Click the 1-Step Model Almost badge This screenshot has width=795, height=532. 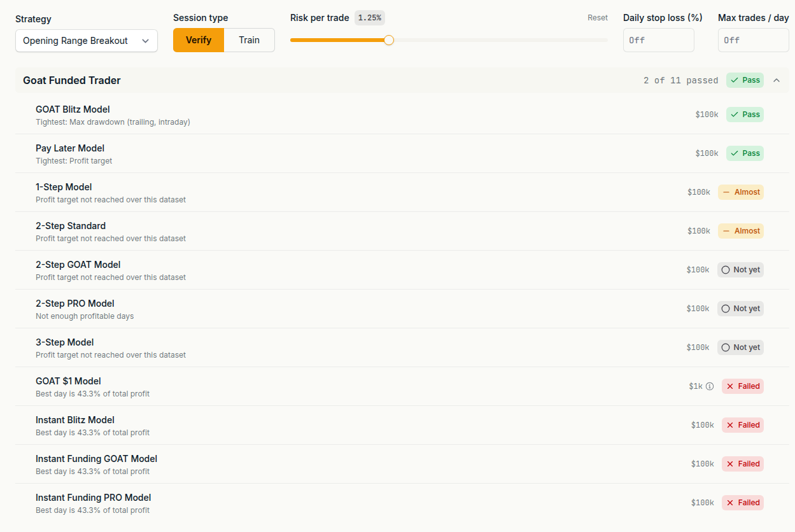click(x=741, y=192)
